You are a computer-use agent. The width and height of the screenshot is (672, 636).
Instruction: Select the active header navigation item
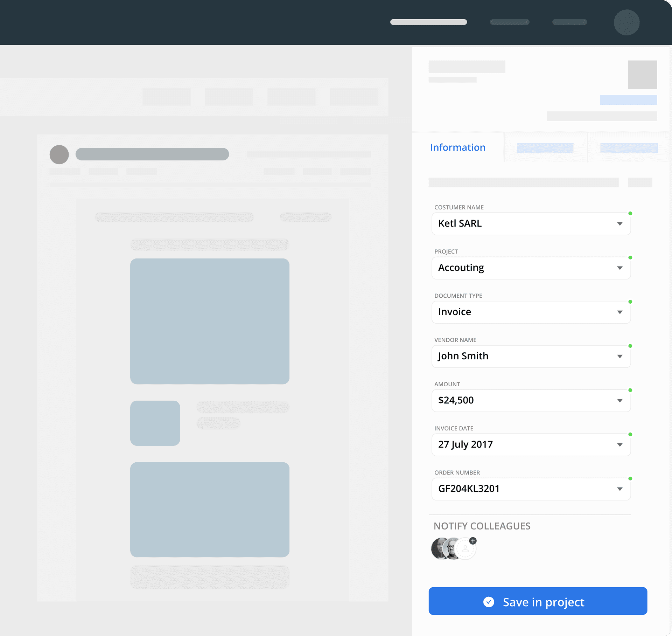428,22
